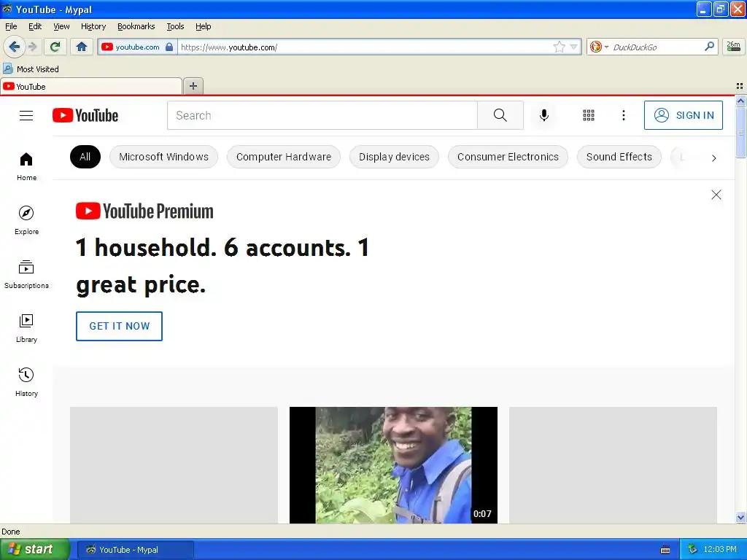Open the Most Visited bookmarks folder

pyautogui.click(x=31, y=69)
